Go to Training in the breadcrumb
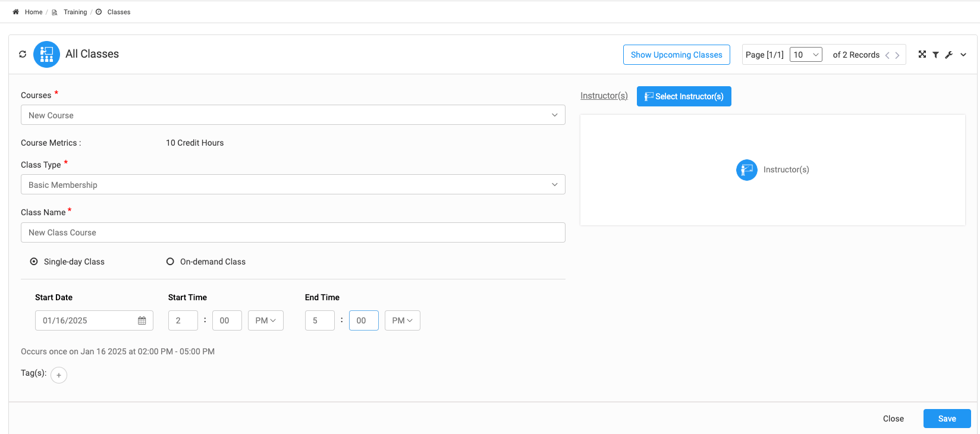980x434 pixels. (76, 12)
